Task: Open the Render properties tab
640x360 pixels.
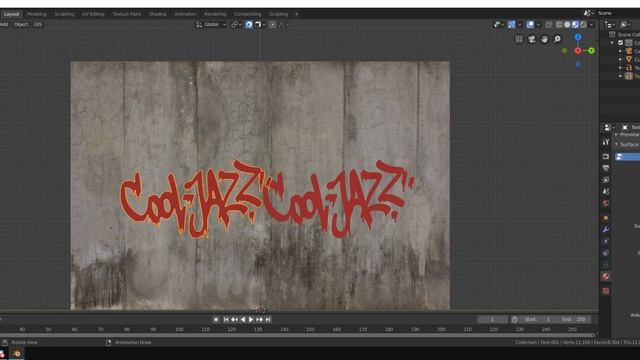Action: (x=606, y=157)
